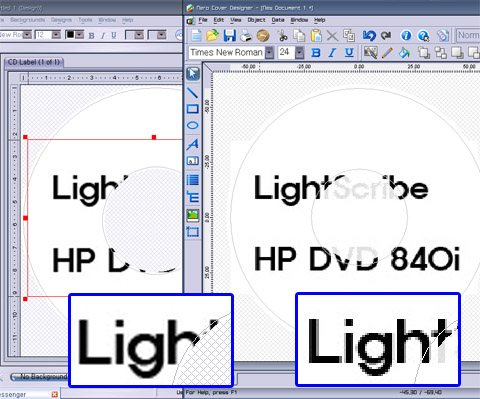480x399 pixels.
Task: Switch to CD Label (1 of 1) tab
Action: [34, 62]
